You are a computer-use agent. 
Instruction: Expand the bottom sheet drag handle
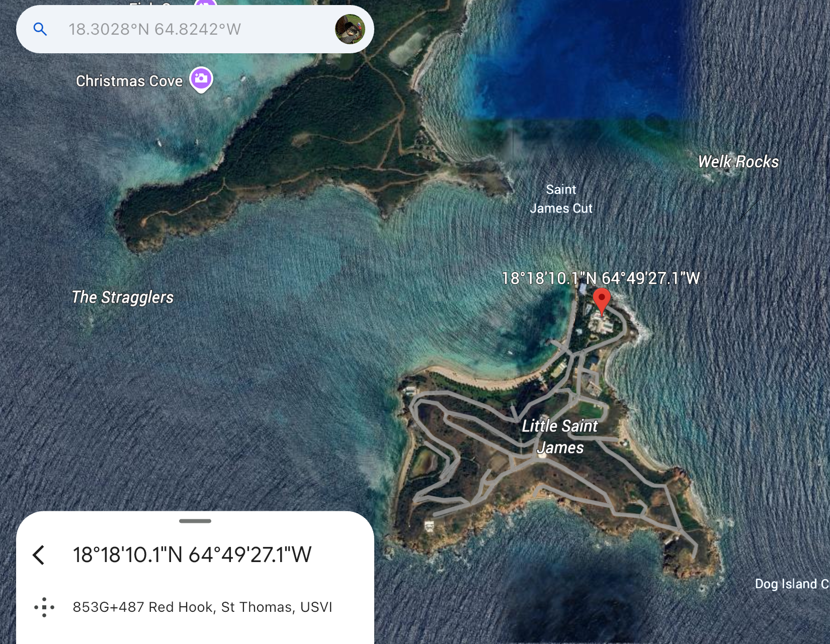pos(195,521)
